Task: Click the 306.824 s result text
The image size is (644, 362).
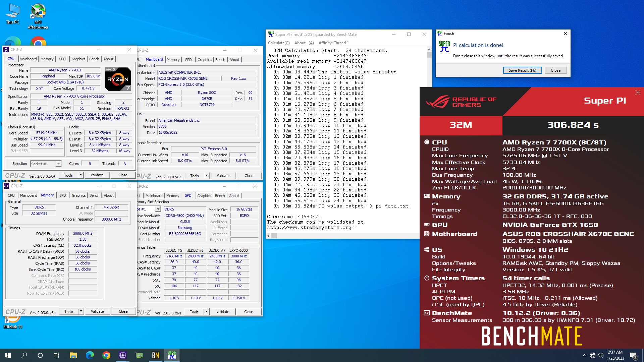Action: [573, 125]
